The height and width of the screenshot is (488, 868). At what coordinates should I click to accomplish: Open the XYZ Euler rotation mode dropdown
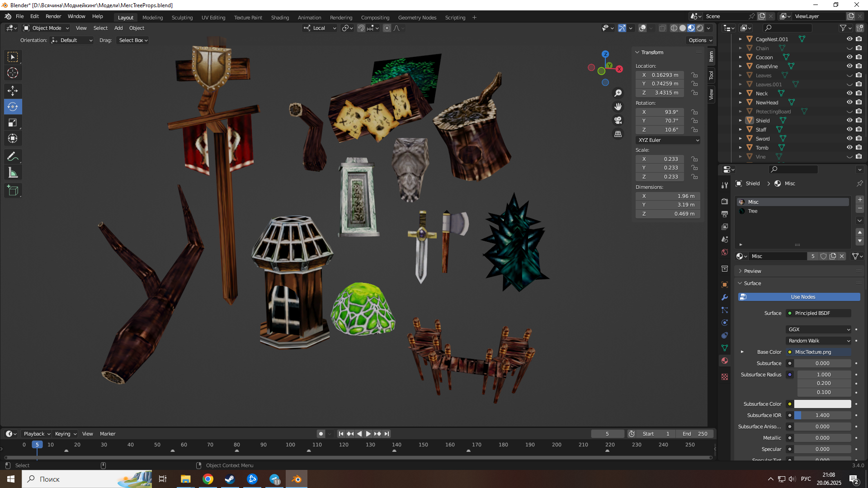point(668,140)
